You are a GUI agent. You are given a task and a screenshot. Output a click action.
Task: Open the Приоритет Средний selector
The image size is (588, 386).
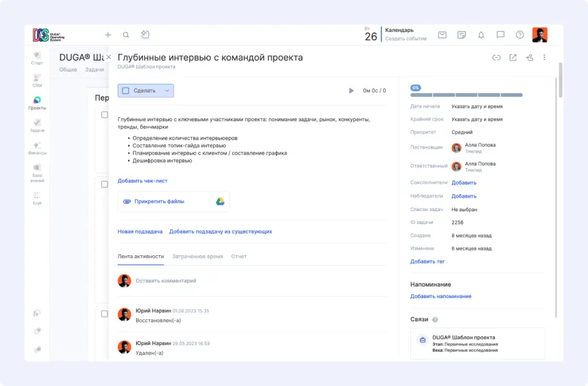pos(462,132)
